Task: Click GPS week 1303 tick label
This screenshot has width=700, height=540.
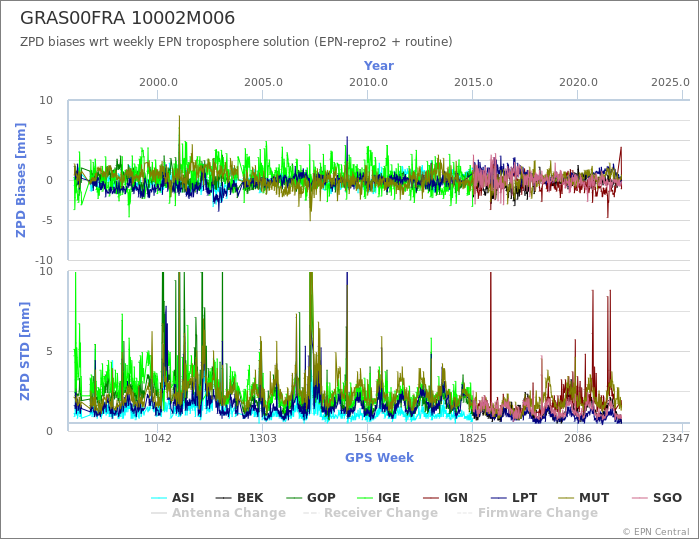Action: point(262,438)
